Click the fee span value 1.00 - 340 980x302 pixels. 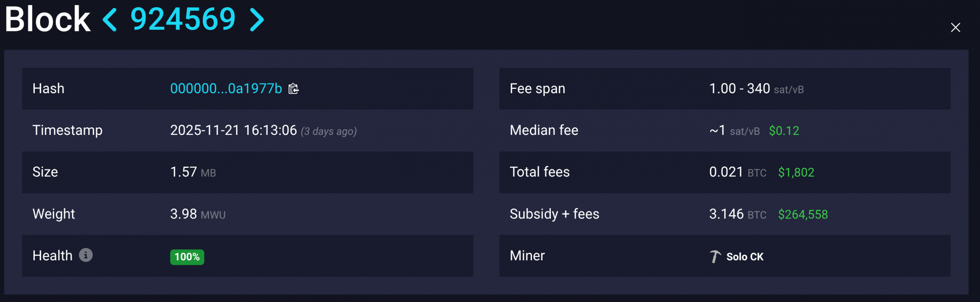(739, 89)
